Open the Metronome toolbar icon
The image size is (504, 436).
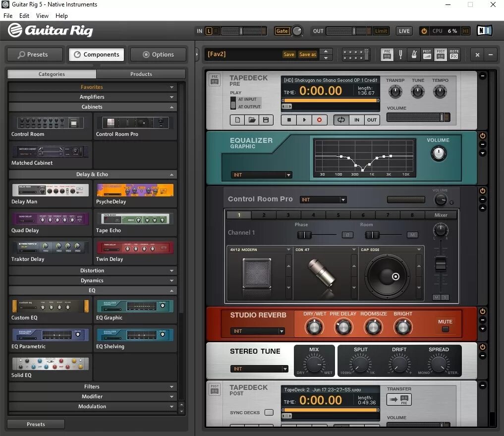point(414,55)
